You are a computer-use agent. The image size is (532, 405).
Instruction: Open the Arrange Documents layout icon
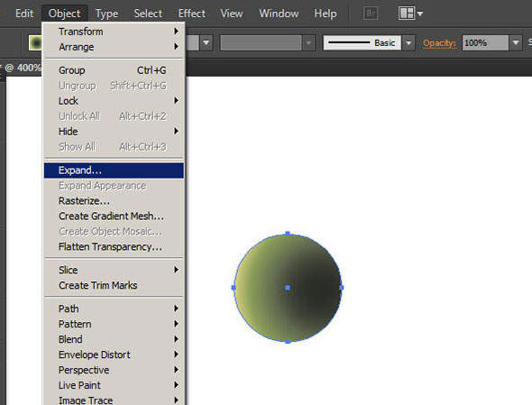click(410, 14)
